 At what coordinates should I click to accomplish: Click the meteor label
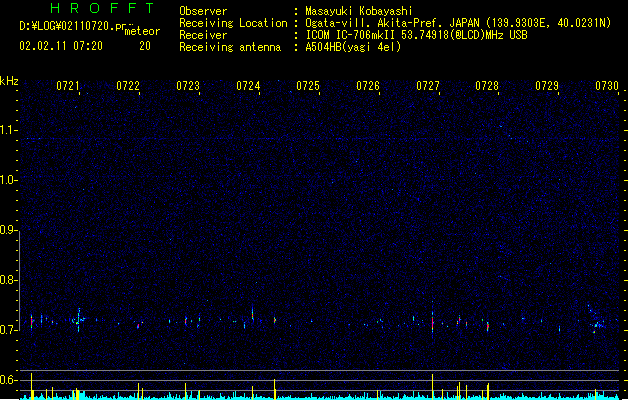coord(142,31)
